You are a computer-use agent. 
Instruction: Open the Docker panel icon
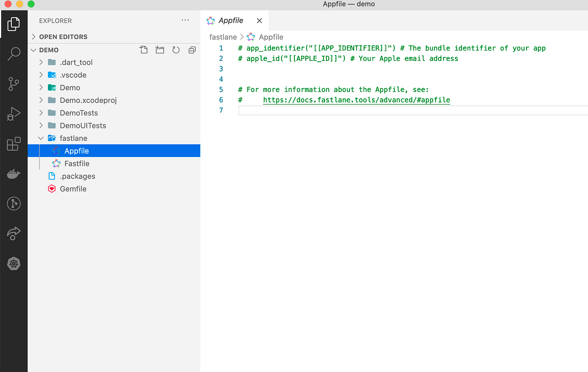pyautogui.click(x=14, y=173)
